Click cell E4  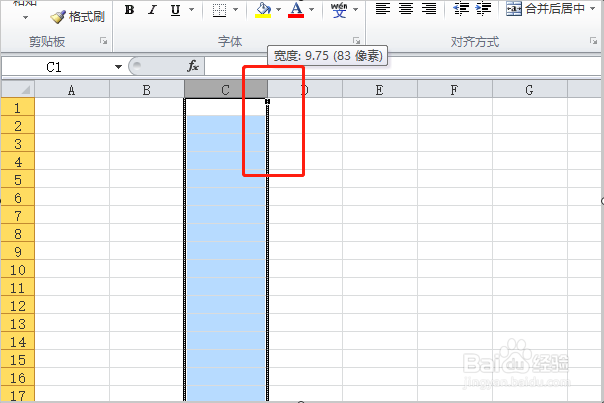pyautogui.click(x=380, y=161)
